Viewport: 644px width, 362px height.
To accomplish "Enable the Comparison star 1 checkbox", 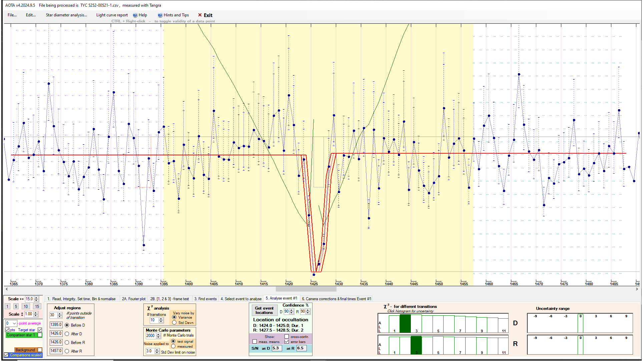I will click(x=40, y=335).
